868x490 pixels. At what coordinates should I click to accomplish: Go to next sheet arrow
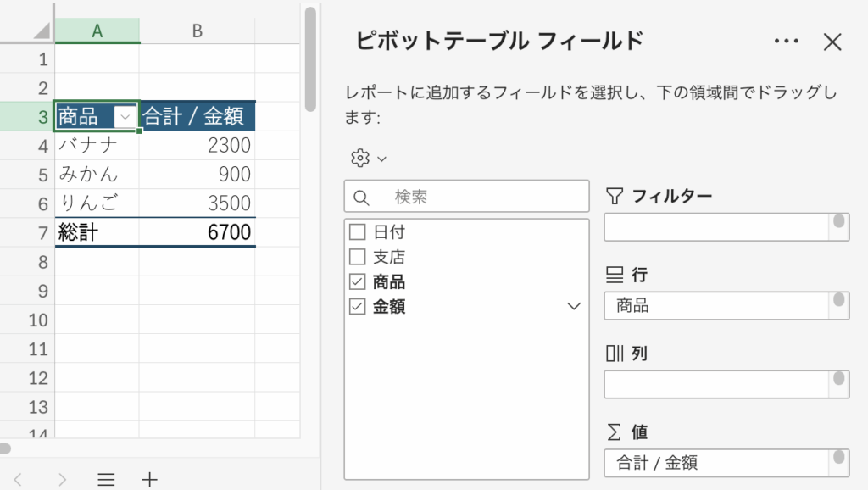(x=62, y=479)
